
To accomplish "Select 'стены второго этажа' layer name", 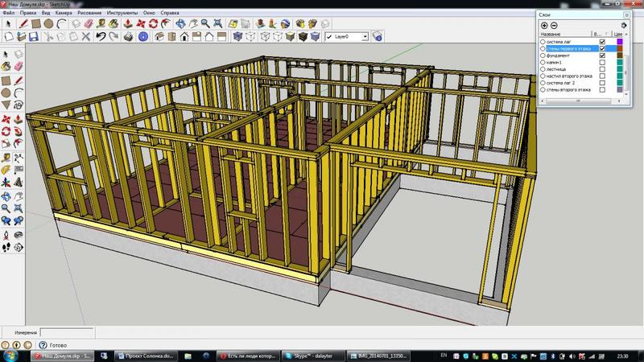I will (568, 89).
